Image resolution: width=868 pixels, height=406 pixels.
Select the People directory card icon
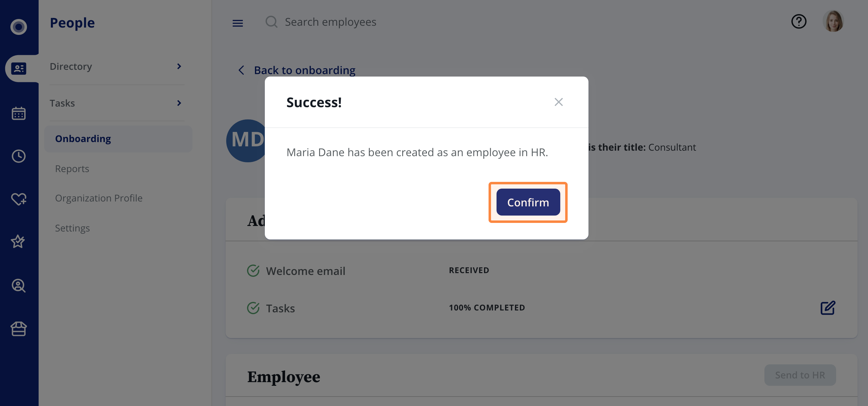[18, 68]
